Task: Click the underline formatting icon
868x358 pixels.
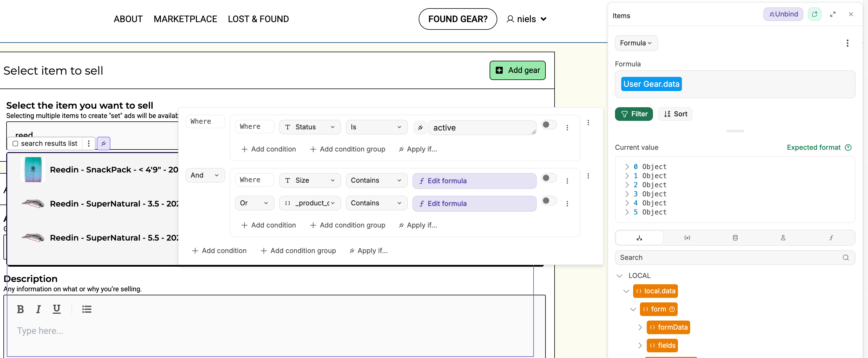Action: point(57,309)
